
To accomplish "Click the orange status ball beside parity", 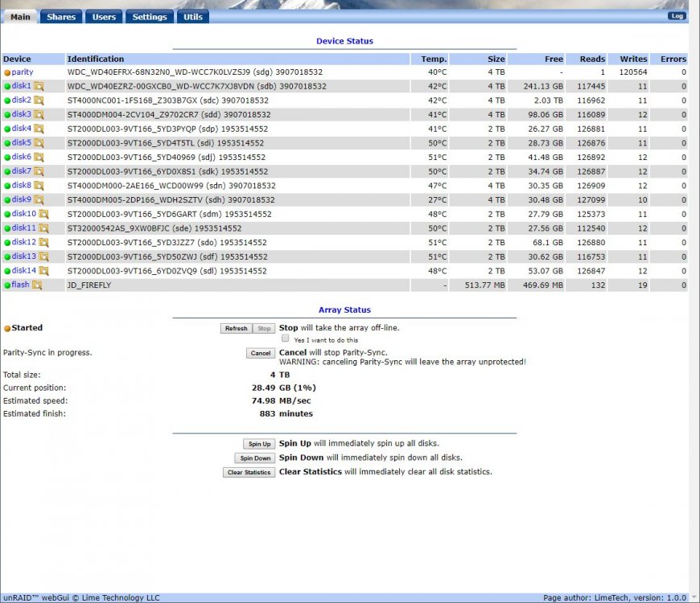I will [7, 72].
